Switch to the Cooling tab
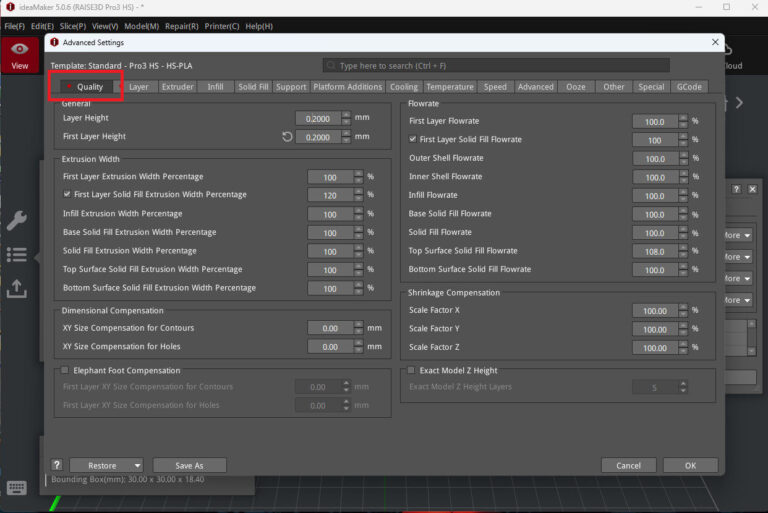This screenshot has height=513, width=768. coord(404,87)
